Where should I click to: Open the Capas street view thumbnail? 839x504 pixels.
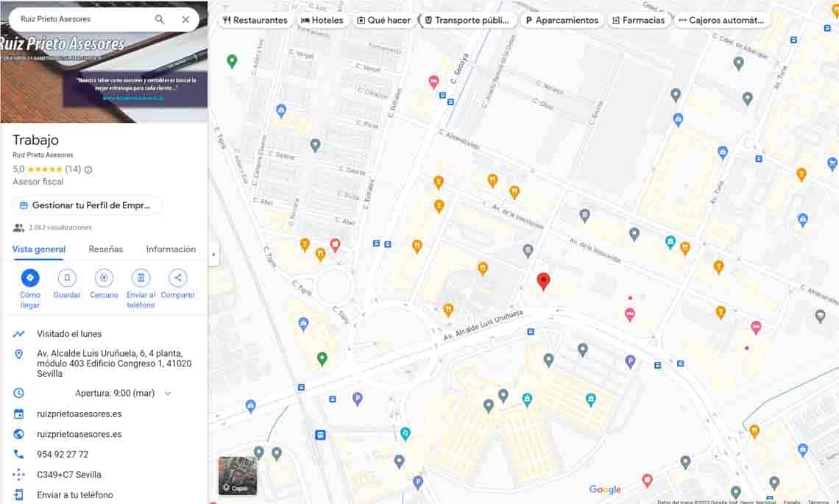[237, 475]
